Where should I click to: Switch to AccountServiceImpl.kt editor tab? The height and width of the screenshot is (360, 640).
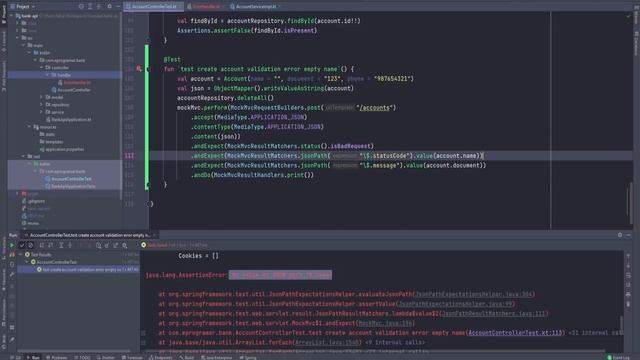pyautogui.click(x=256, y=6)
